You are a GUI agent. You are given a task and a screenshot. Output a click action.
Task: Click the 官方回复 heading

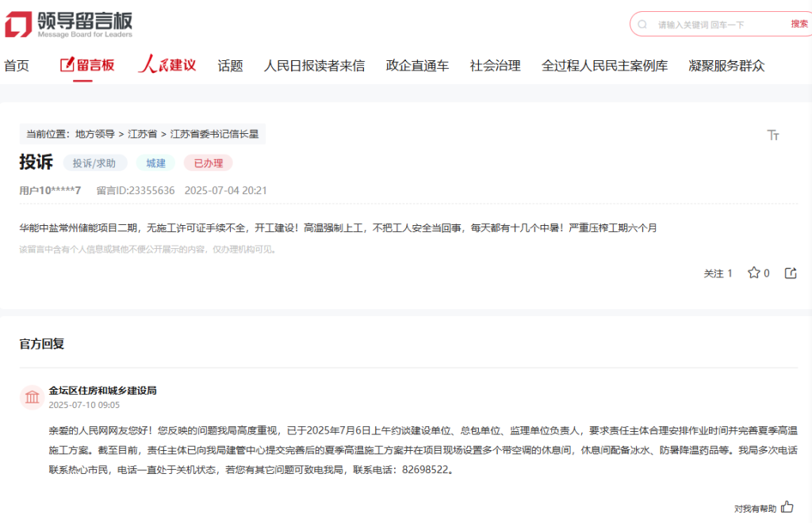(x=41, y=344)
